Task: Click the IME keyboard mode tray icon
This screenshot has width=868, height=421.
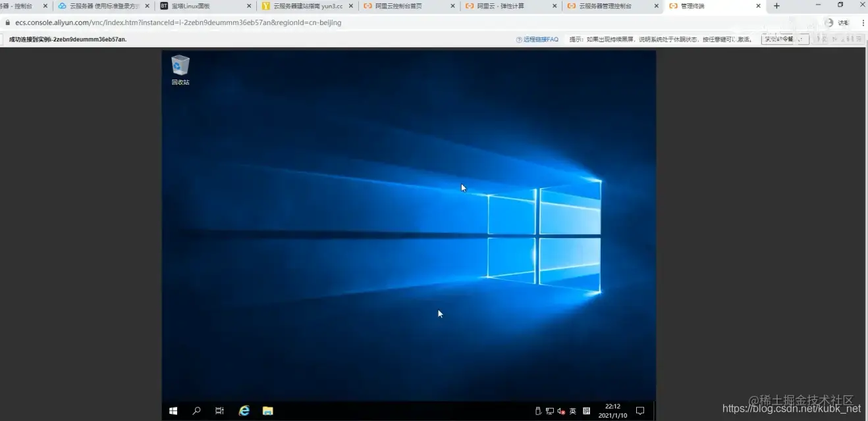Action: tap(587, 411)
